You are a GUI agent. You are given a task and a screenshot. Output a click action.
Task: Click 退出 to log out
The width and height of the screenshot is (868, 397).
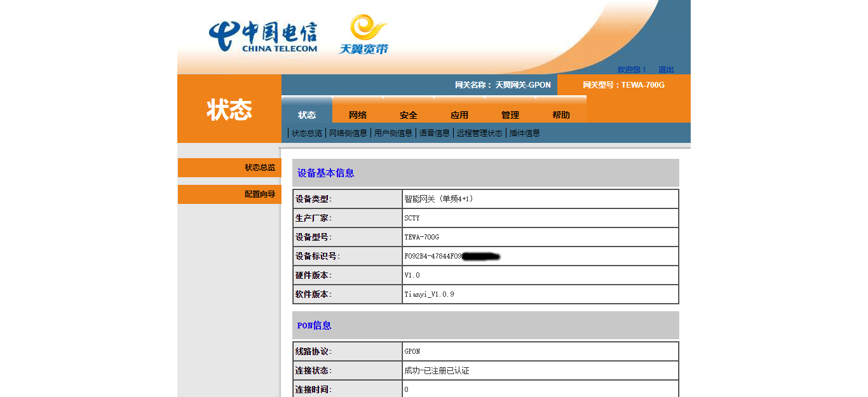667,70
